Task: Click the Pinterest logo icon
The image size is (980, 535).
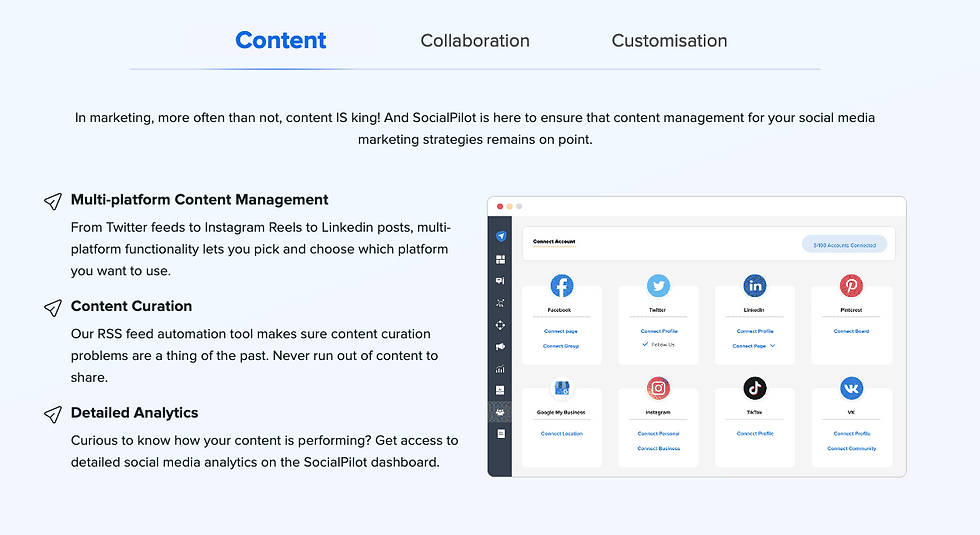Action: 851,286
